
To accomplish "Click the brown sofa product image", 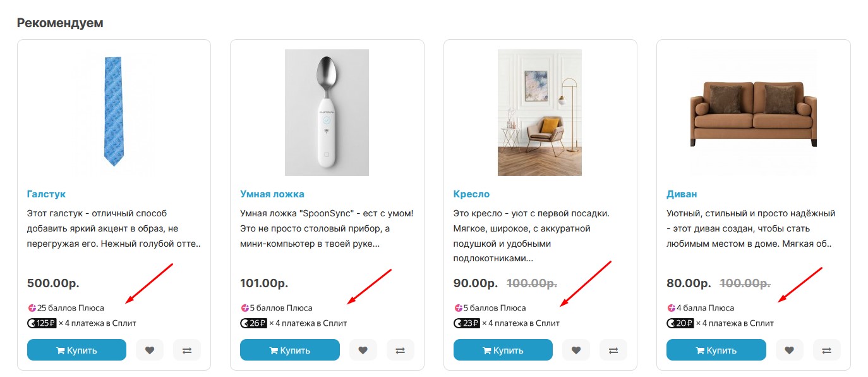I will click(753, 113).
